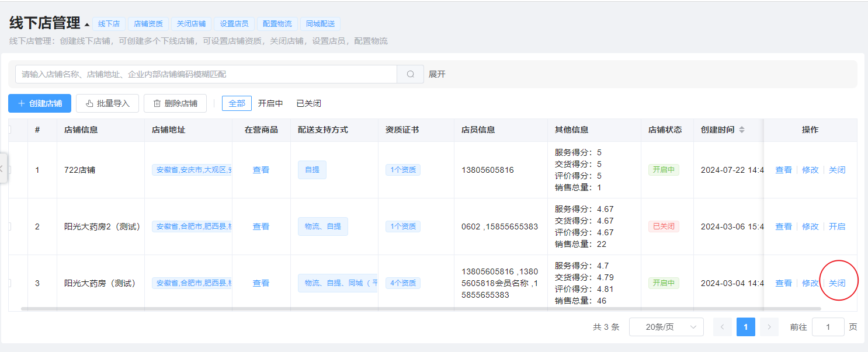Check the row checkbox for 阳光大药房2（测试）
Image resolution: width=868 pixels, height=352 pixels.
tap(9, 226)
